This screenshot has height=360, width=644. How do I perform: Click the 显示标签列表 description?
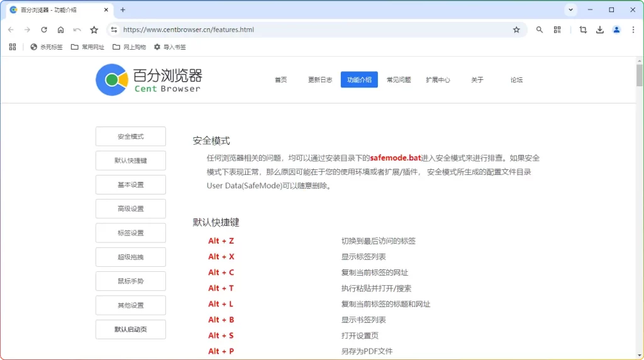pos(364,257)
